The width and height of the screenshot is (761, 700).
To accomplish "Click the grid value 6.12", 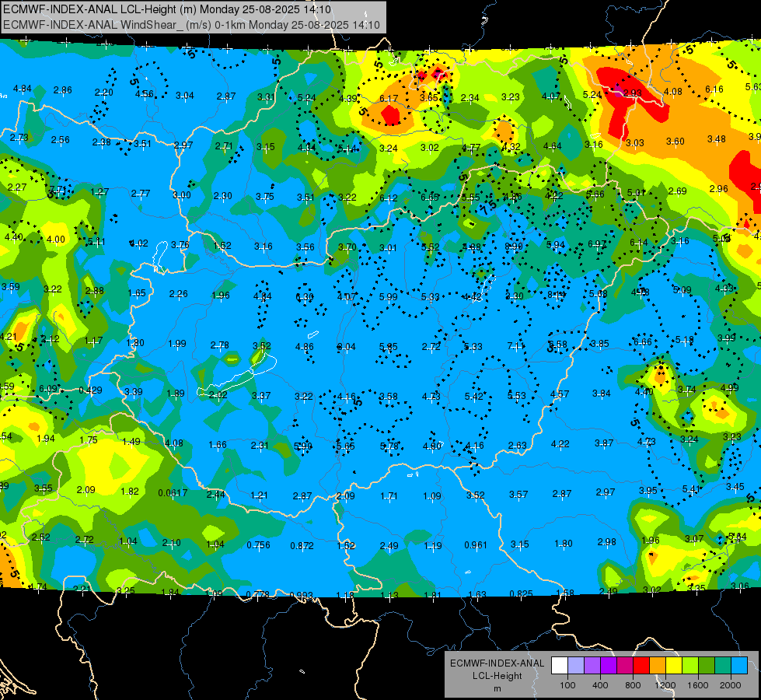I will tap(388, 198).
